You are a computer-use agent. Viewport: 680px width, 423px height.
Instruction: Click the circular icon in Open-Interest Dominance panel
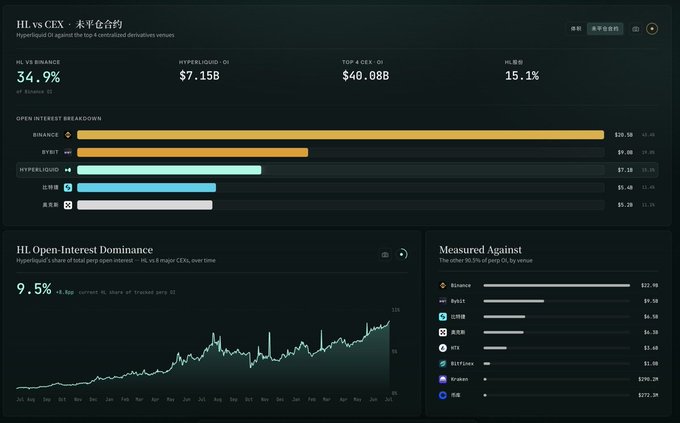point(402,254)
